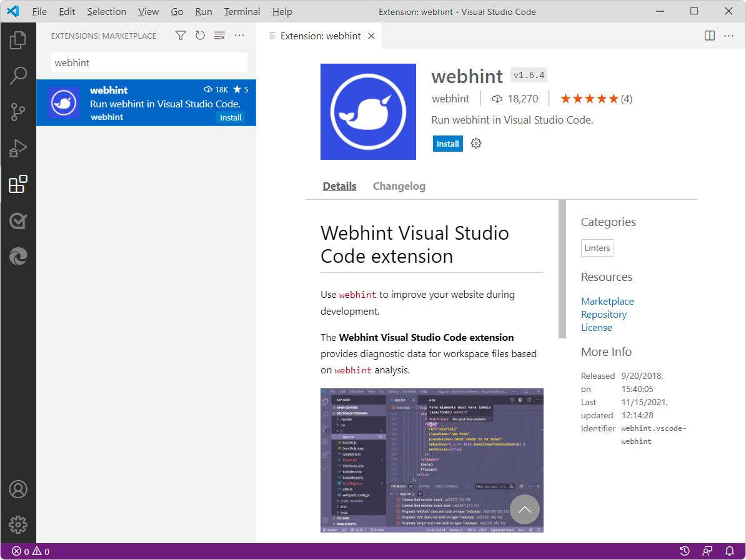Open the Testing checkmark view icon

coord(18,220)
